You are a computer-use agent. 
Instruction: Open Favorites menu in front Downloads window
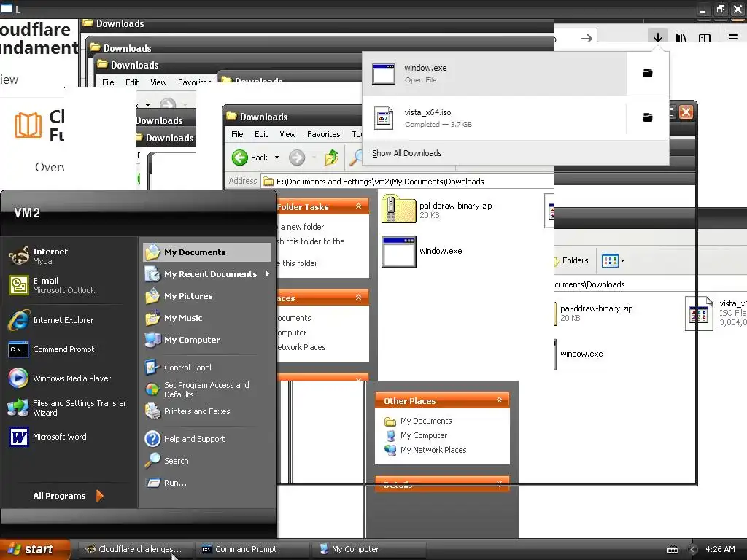pyautogui.click(x=323, y=134)
